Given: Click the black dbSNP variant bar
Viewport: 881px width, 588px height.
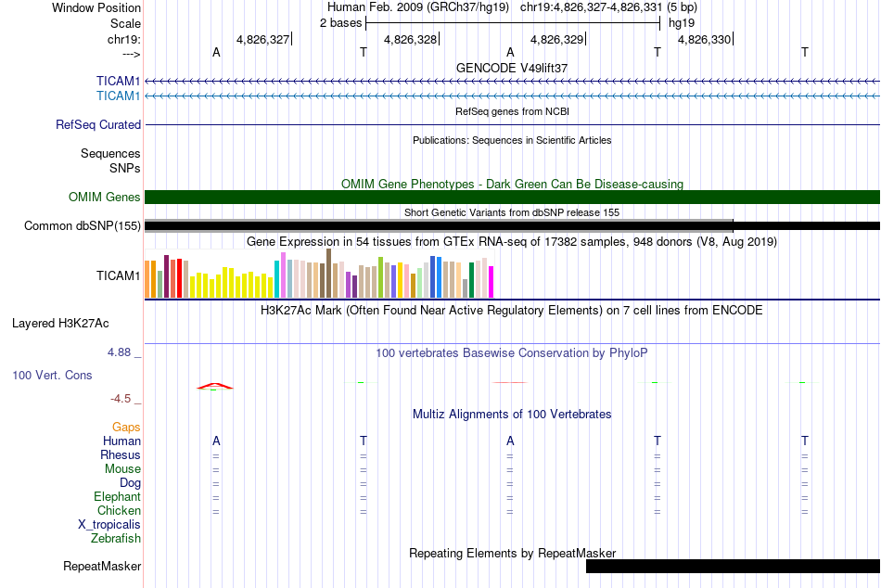Looking at the screenshot, I should [x=512, y=226].
